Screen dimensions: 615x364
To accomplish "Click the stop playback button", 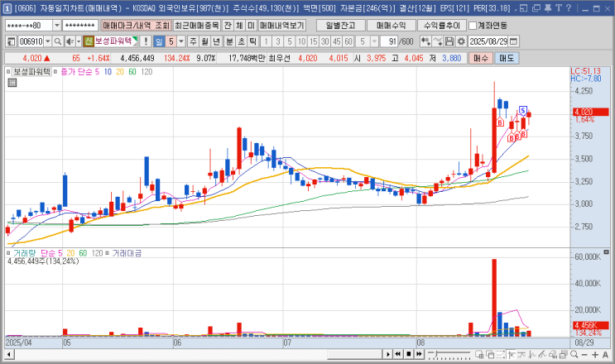I will (x=408, y=354).
